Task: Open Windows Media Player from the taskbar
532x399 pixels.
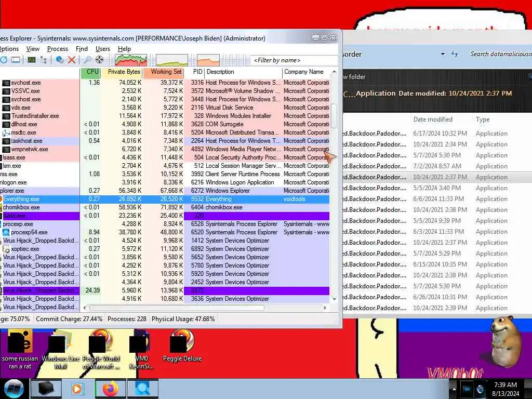Action: [x=77, y=389]
